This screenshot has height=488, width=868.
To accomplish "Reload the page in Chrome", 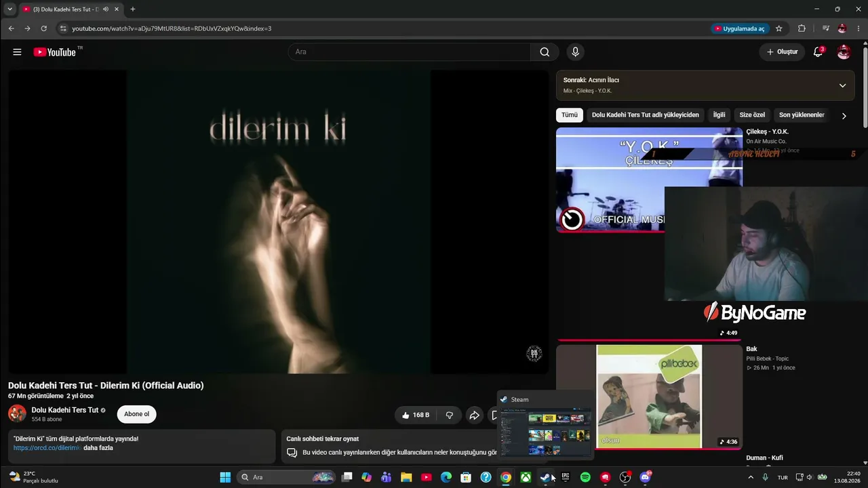I will 44,28.
